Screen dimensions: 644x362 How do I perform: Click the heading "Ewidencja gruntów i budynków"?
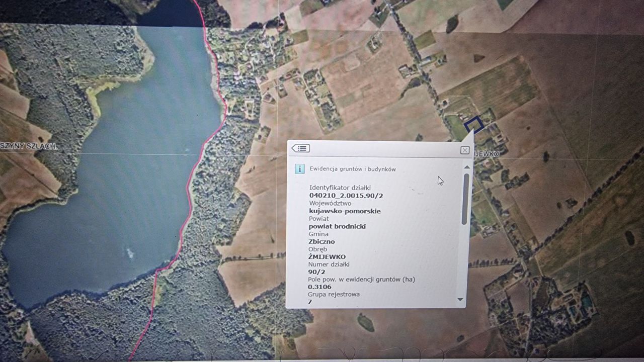point(353,169)
